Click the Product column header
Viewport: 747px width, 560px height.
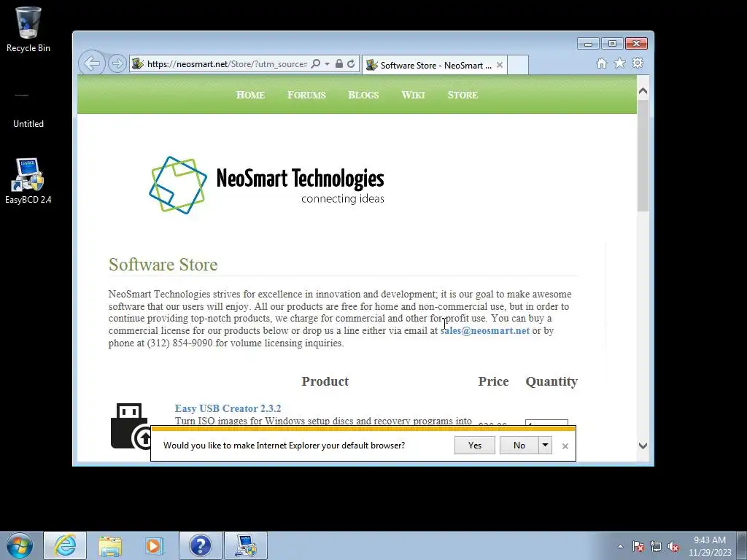[x=325, y=381]
